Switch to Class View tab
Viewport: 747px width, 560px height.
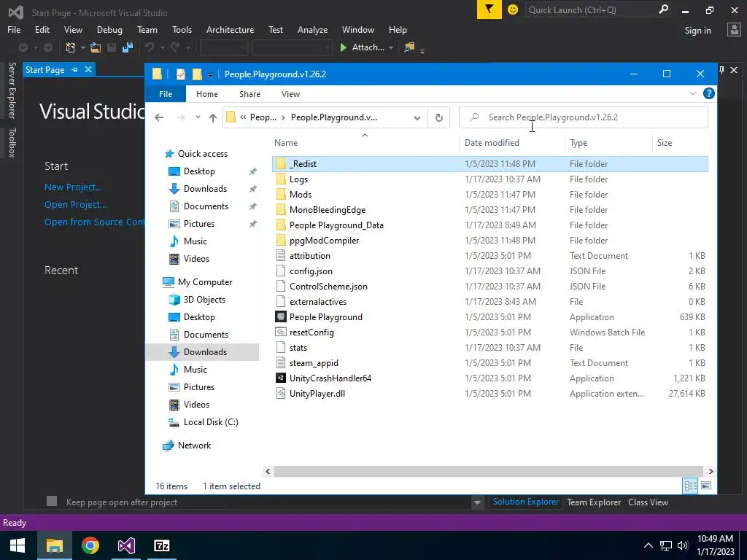tap(648, 502)
